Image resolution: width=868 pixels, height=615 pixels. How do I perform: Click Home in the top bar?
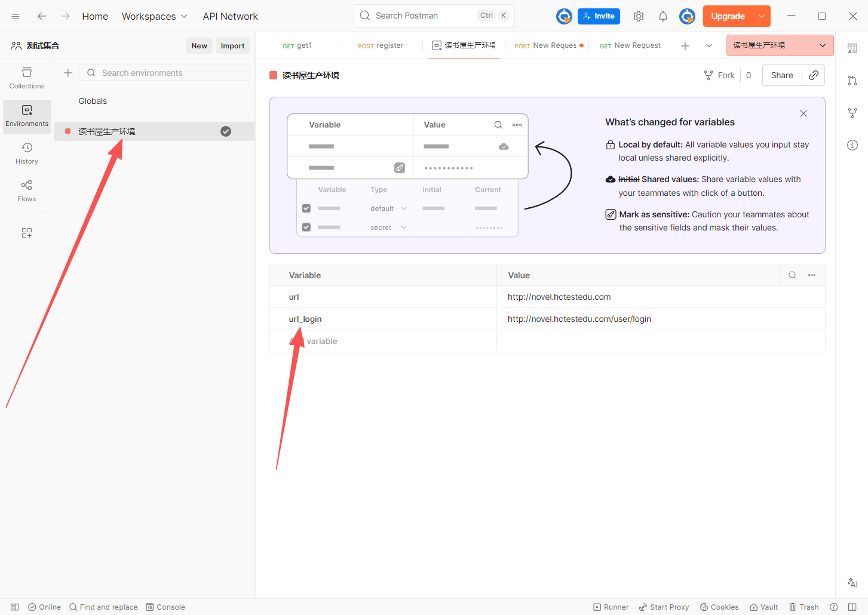click(x=95, y=16)
